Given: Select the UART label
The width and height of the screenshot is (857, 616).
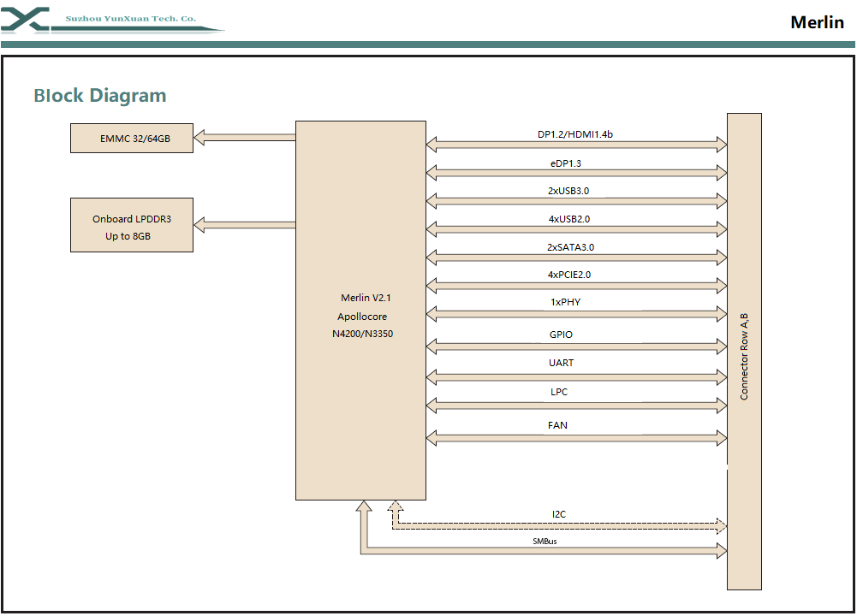Looking at the screenshot, I should coord(561,363).
